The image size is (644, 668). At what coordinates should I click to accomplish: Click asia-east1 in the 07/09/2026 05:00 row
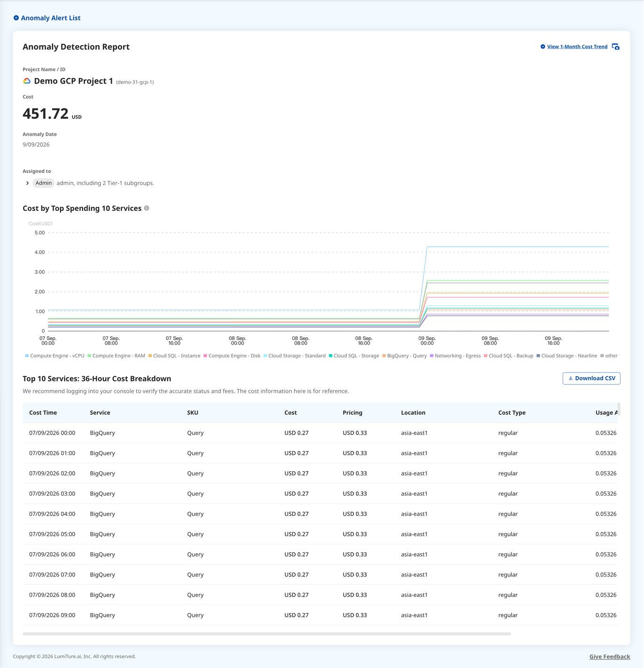pos(414,534)
